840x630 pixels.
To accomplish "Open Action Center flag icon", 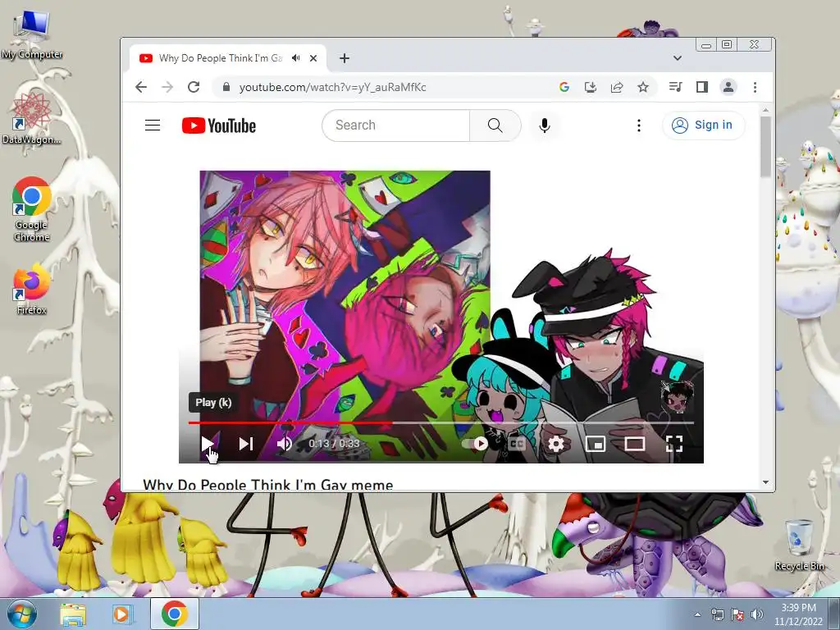I will coord(737,614).
